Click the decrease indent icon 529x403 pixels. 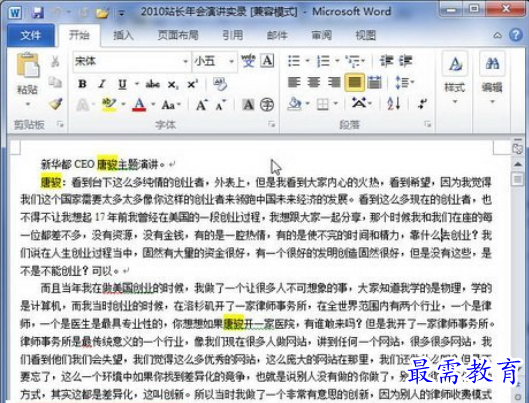coord(386,61)
